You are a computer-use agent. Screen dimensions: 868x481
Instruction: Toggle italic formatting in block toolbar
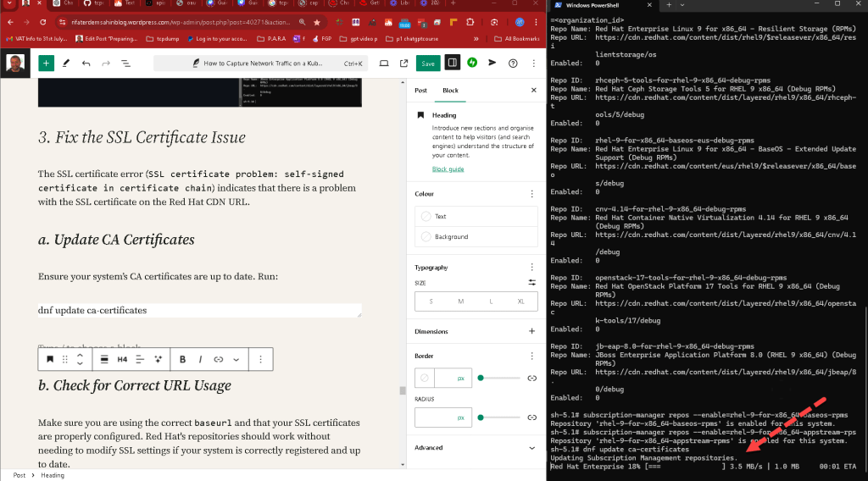click(200, 359)
